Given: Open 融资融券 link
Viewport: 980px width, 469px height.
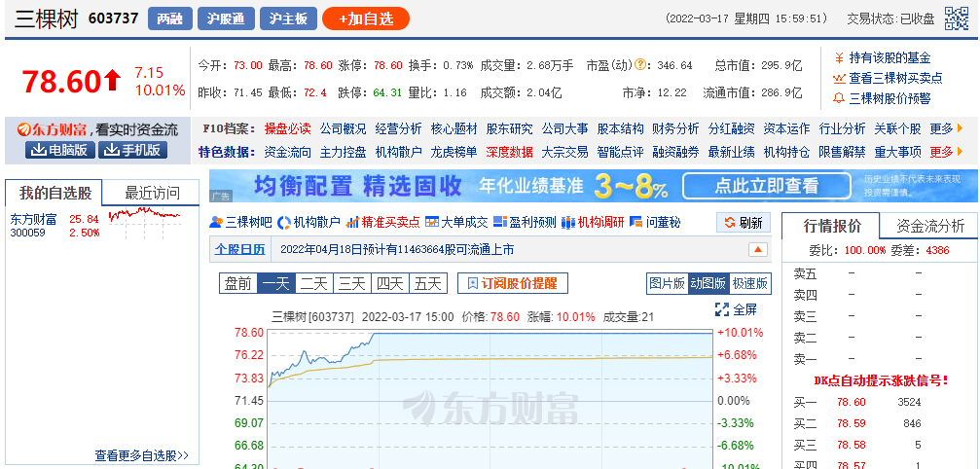Looking at the screenshot, I should point(675,152).
